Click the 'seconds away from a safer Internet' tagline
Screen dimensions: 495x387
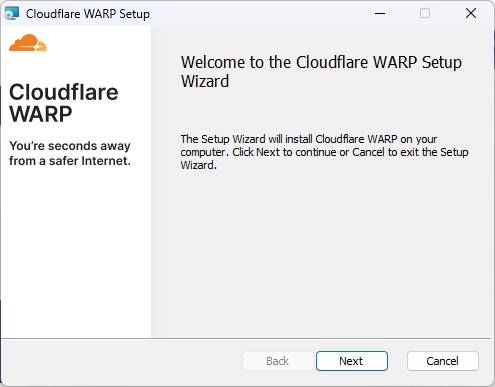coord(70,153)
